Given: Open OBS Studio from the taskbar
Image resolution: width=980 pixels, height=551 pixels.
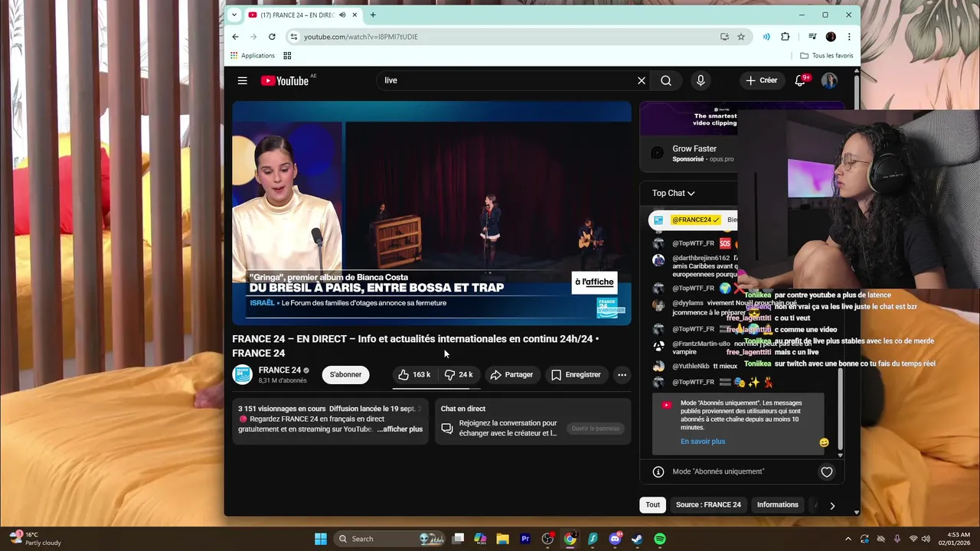Looking at the screenshot, I should (x=547, y=539).
